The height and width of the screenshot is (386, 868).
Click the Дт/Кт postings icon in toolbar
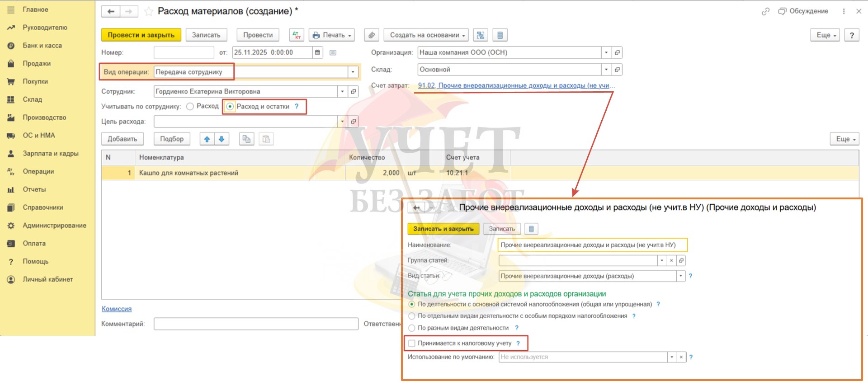point(296,35)
